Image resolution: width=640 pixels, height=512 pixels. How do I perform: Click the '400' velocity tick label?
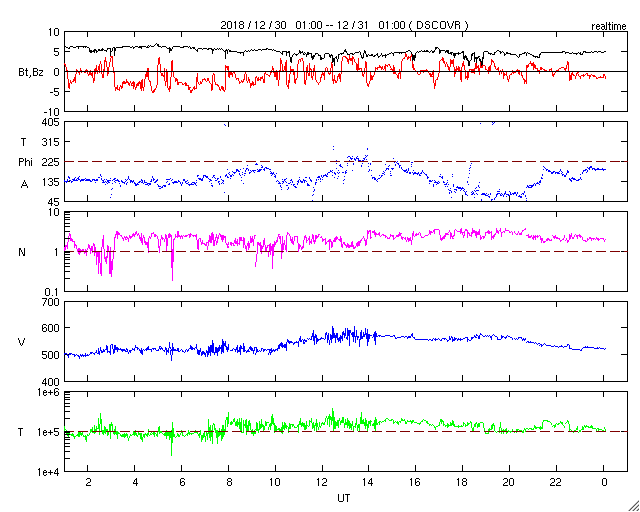52,382
